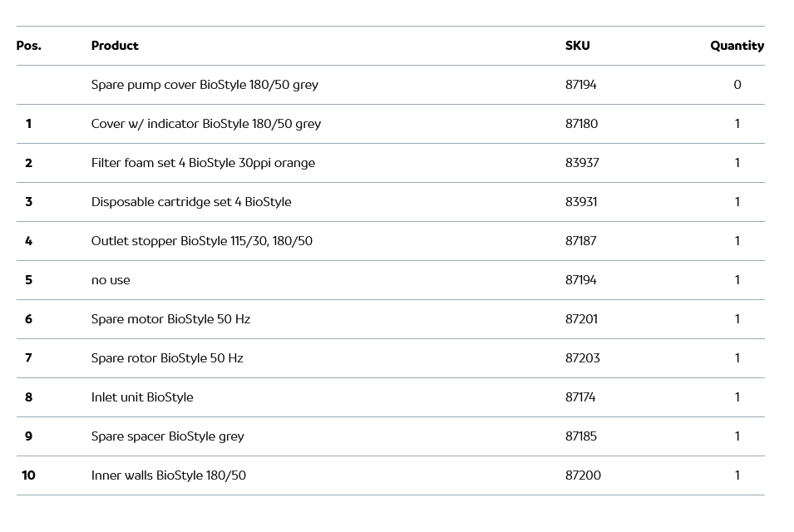The height and width of the screenshot is (532, 794).
Task: Select Disposable cartridge set 4 BioStyle
Action: tap(191, 202)
